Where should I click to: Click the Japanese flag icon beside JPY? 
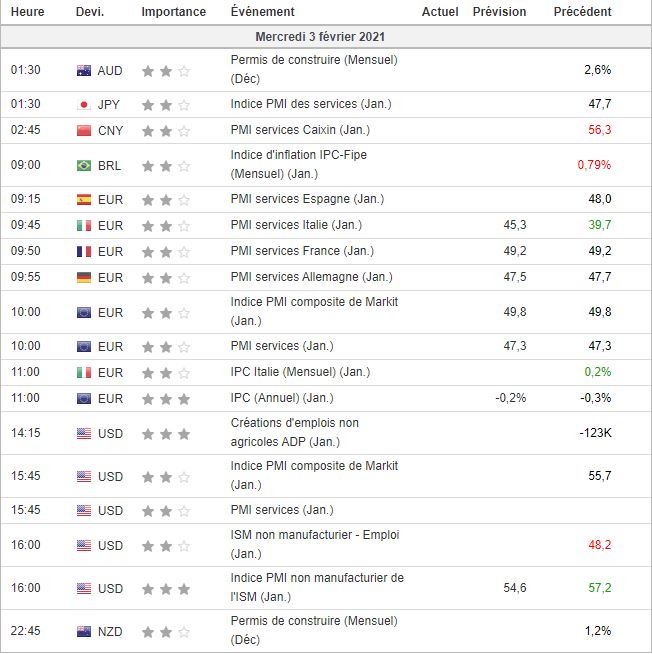(84, 104)
